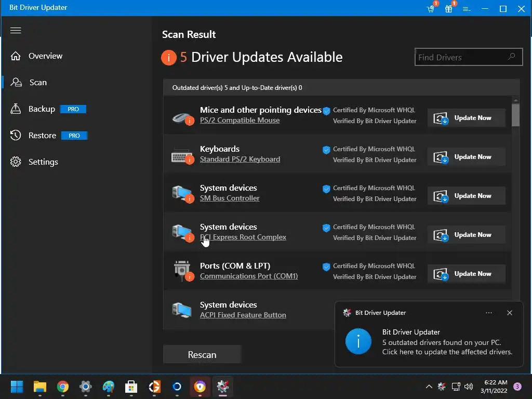Open the Restore section
532x399 pixels.
43,136
